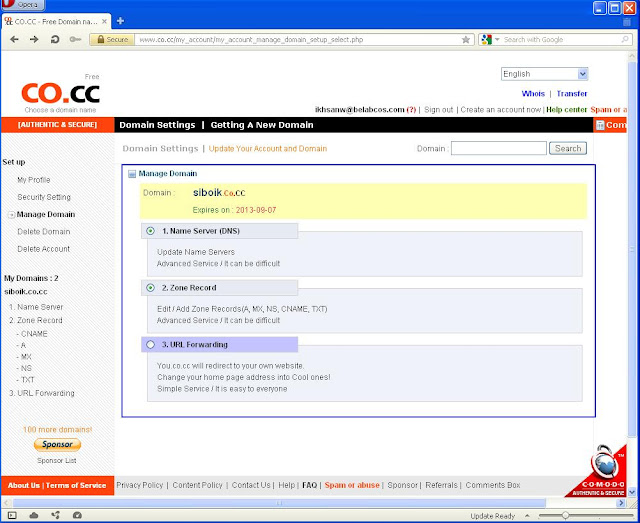Viewport: 640px width, 523px height.
Task: Open the Google search engine icon menu
Action: (490, 40)
